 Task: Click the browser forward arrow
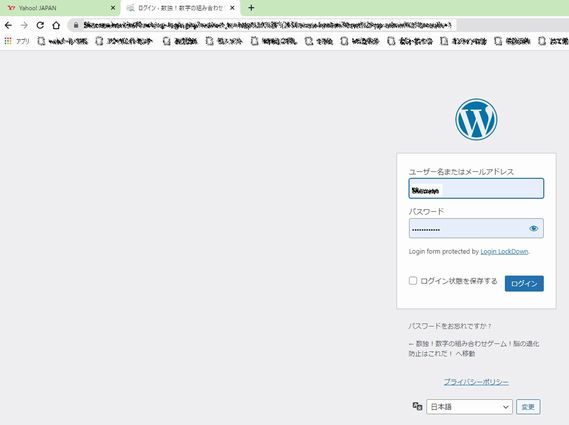[x=24, y=25]
